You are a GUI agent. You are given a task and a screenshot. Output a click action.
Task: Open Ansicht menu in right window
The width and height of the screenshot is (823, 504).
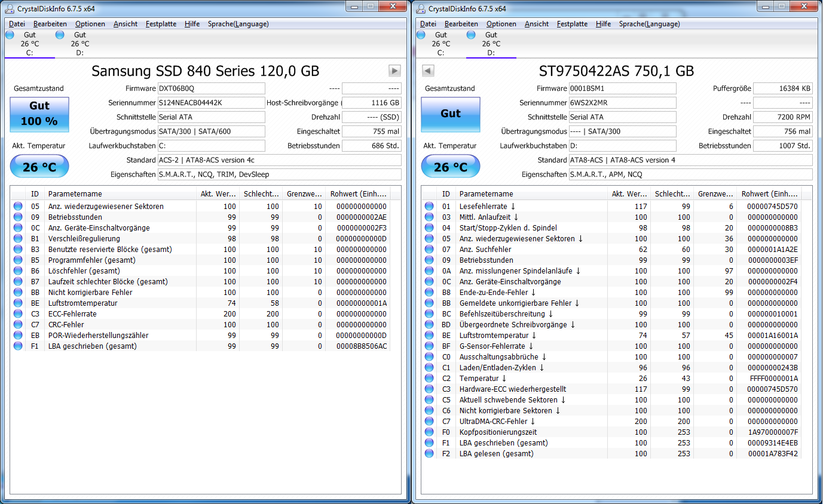point(537,24)
